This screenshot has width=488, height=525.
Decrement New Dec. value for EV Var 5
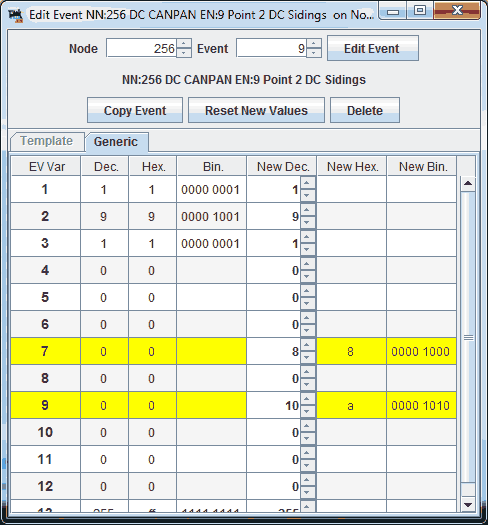pos(307,304)
